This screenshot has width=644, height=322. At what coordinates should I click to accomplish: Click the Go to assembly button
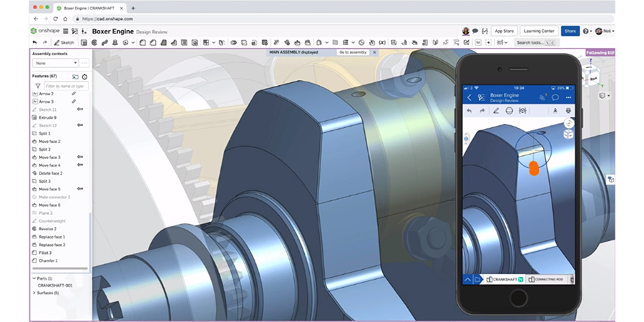click(x=353, y=52)
